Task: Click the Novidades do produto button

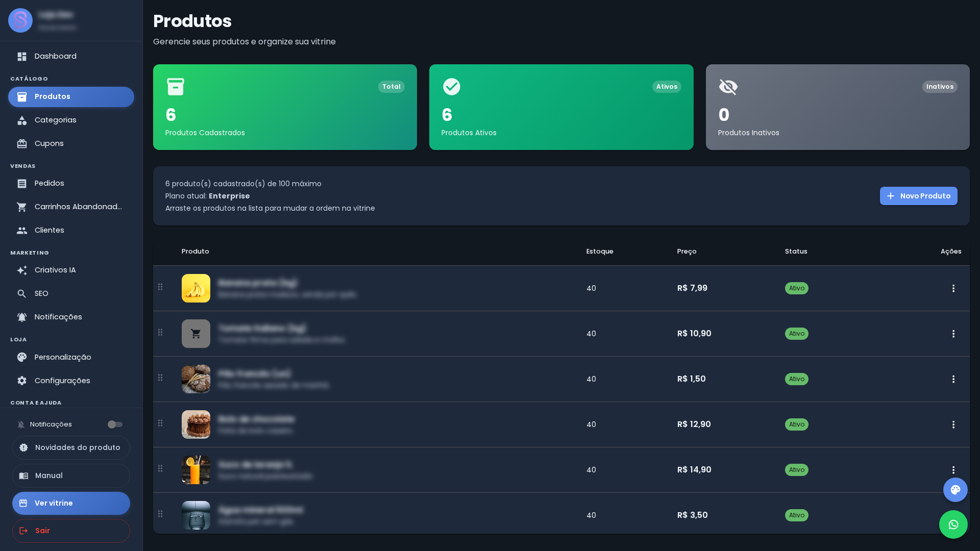Action: (x=71, y=448)
